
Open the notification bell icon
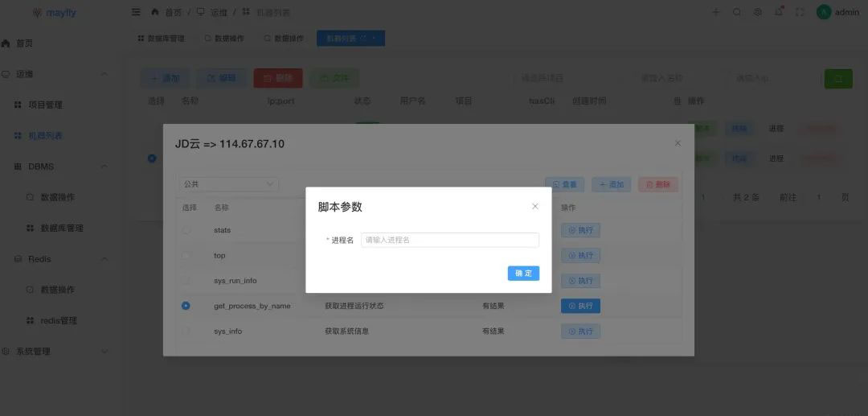(x=779, y=12)
